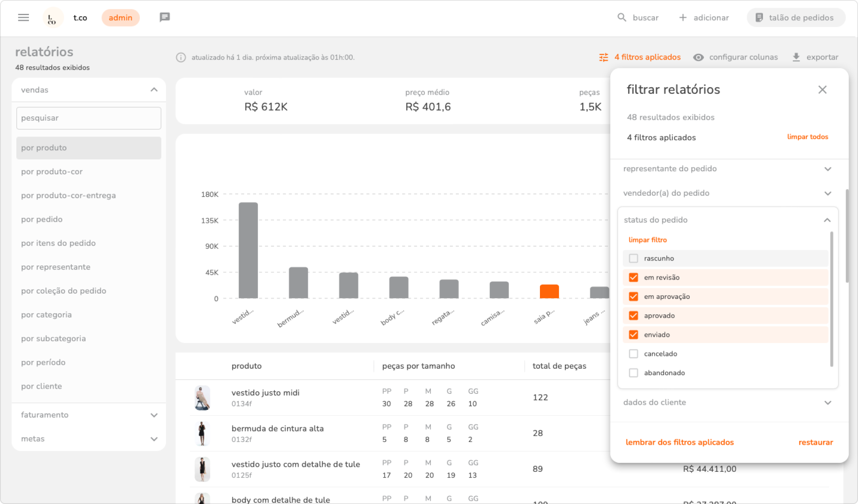This screenshot has width=858, height=504.
Task: Click the adicionar plus icon
Action: [683, 18]
